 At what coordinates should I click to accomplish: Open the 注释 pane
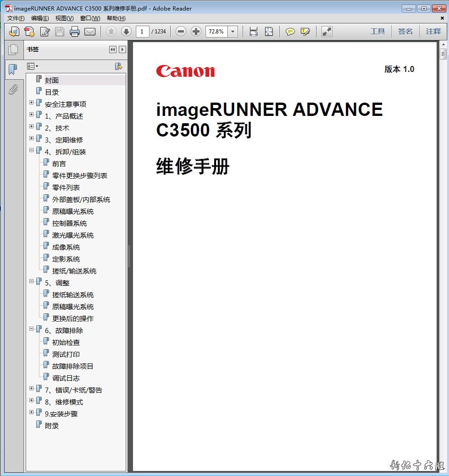[x=433, y=32]
